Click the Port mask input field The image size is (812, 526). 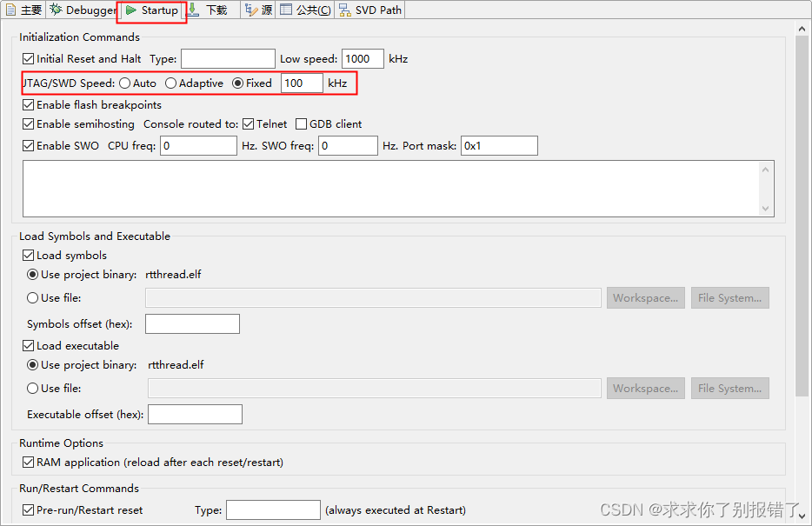(499, 145)
